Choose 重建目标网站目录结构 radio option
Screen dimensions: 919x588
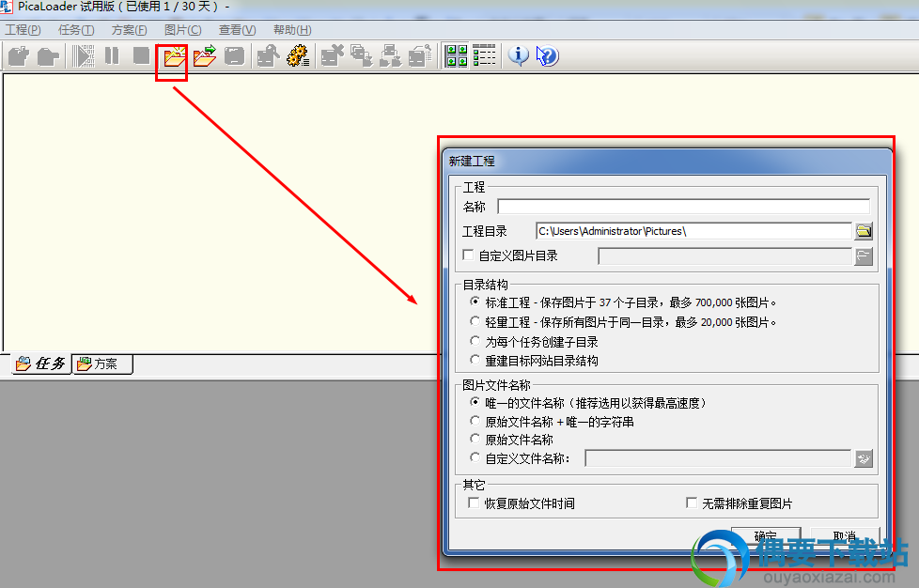[x=475, y=360]
